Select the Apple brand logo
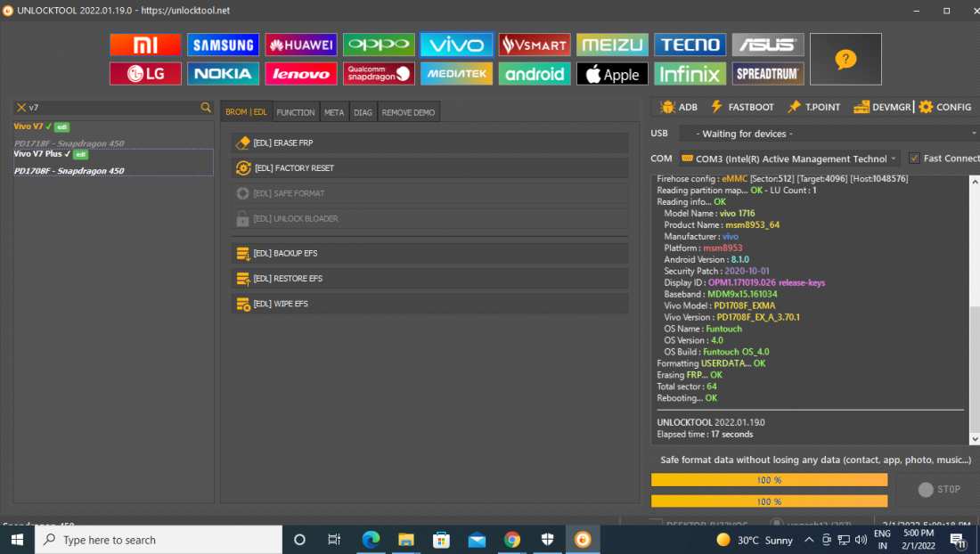The width and height of the screenshot is (980, 554). 612,74
